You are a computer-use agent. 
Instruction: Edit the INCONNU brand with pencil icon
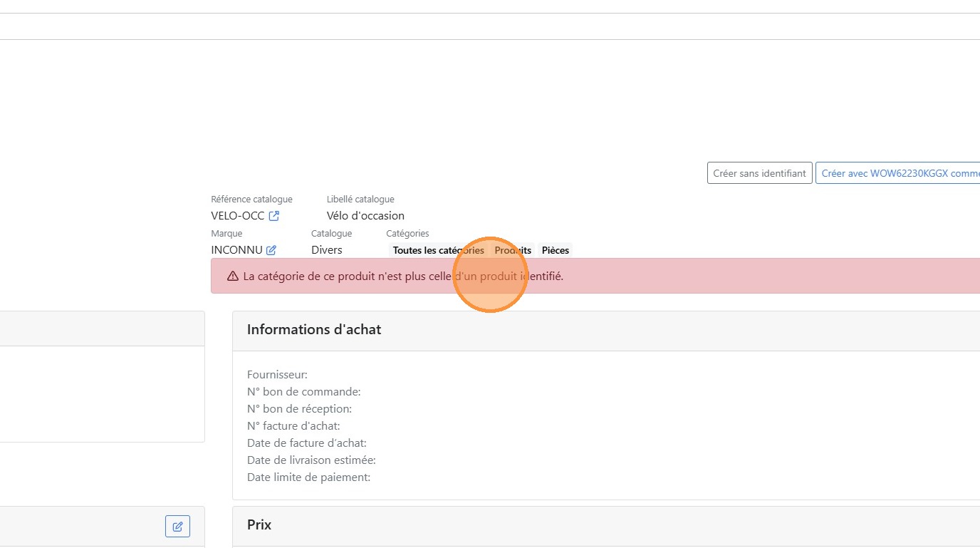tap(271, 250)
